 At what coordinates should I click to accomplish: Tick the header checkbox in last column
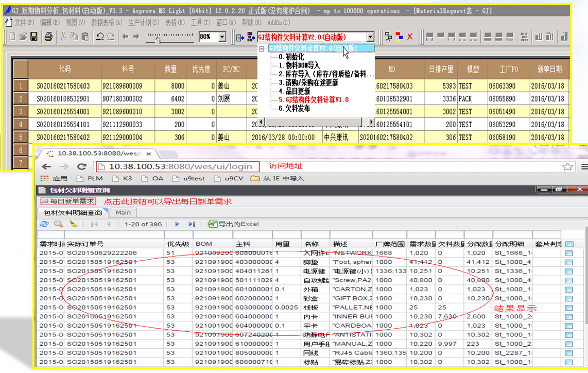click(569, 244)
